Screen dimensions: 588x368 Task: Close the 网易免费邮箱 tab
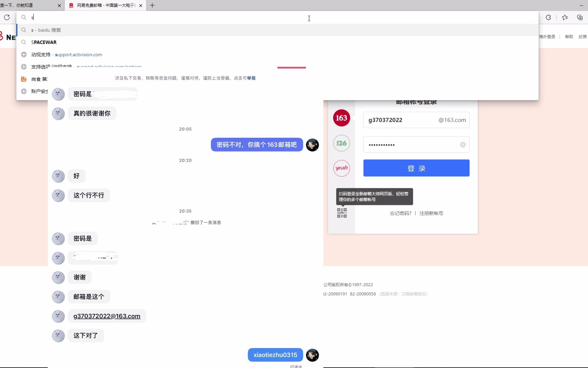pos(141,5)
